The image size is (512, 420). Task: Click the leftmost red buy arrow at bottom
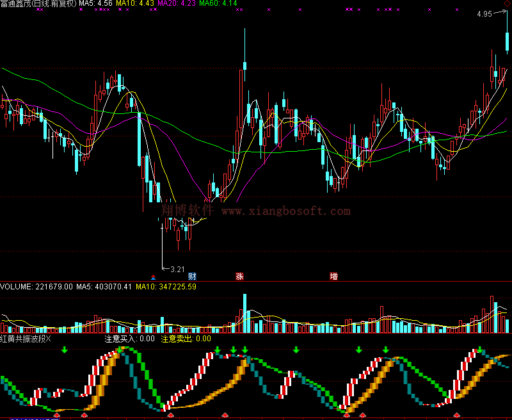pos(56,416)
